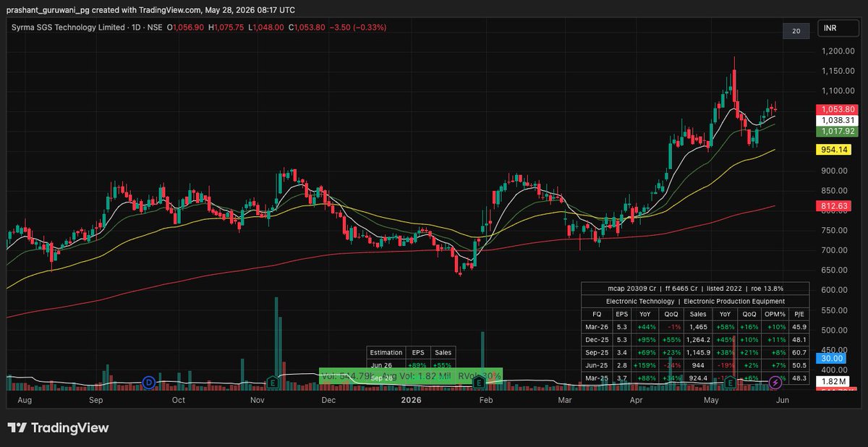
Task: Select the open value O1,056.90
Action: point(186,27)
